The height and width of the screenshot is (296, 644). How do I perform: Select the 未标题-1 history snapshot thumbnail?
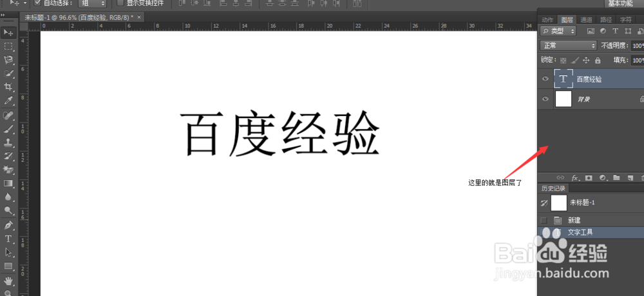tap(558, 202)
